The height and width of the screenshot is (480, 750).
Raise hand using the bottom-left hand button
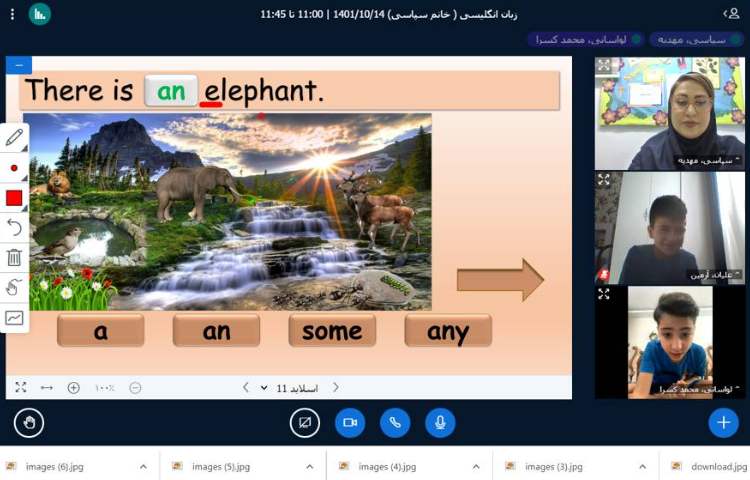click(29, 423)
